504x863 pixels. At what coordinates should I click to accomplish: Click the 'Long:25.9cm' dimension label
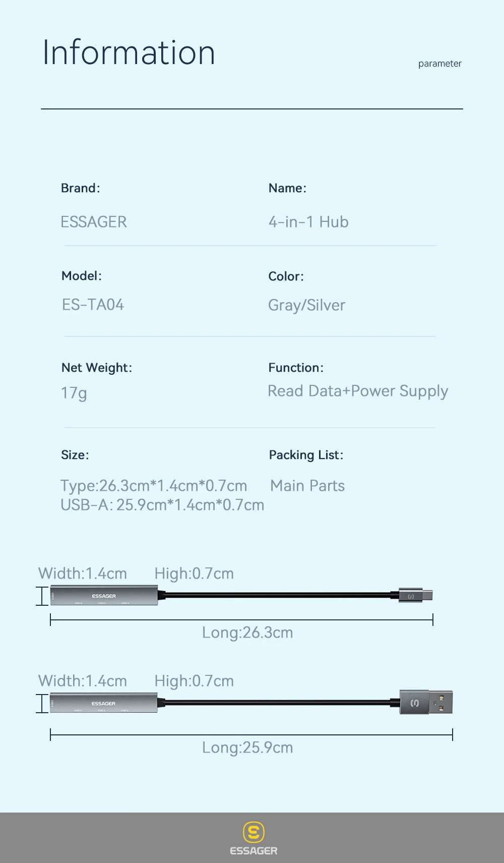coord(247,747)
